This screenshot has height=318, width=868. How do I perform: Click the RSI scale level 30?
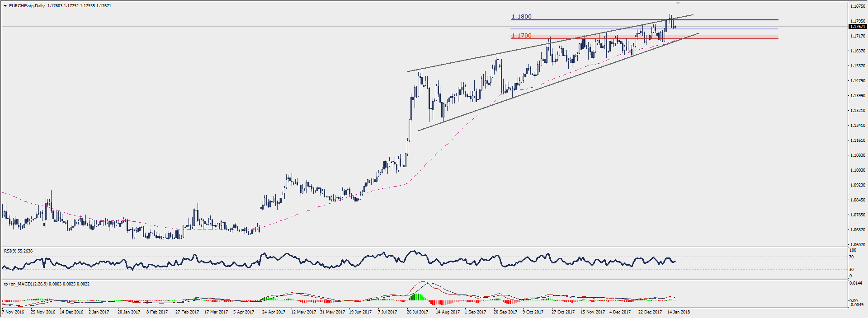tap(852, 270)
